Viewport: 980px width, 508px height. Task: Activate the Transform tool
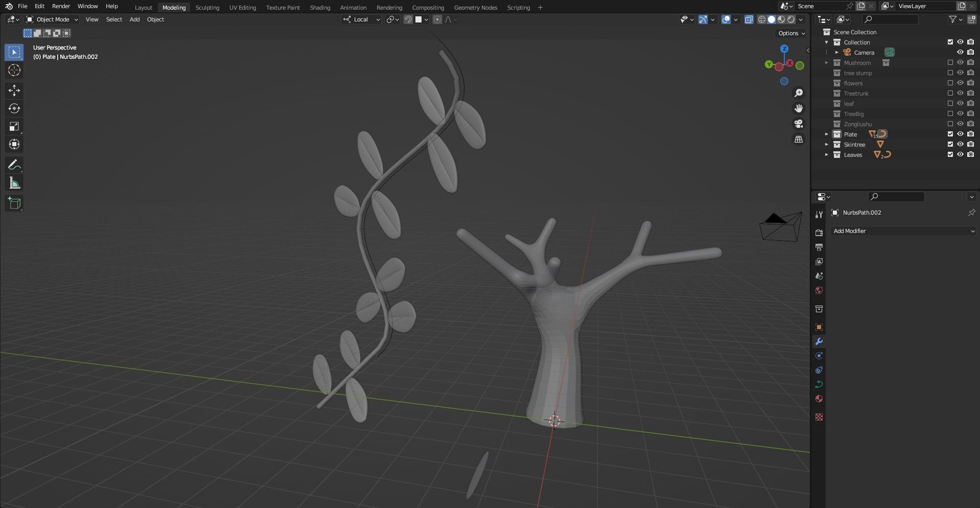pos(14,144)
